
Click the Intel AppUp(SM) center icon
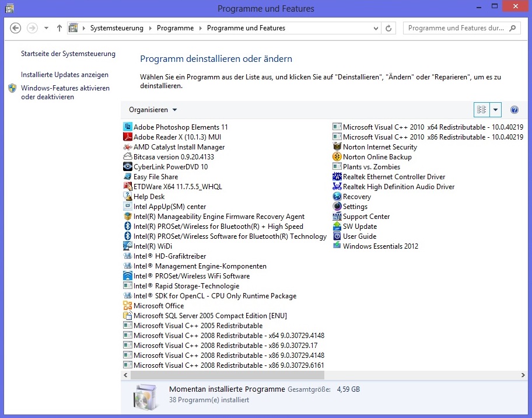(x=128, y=207)
